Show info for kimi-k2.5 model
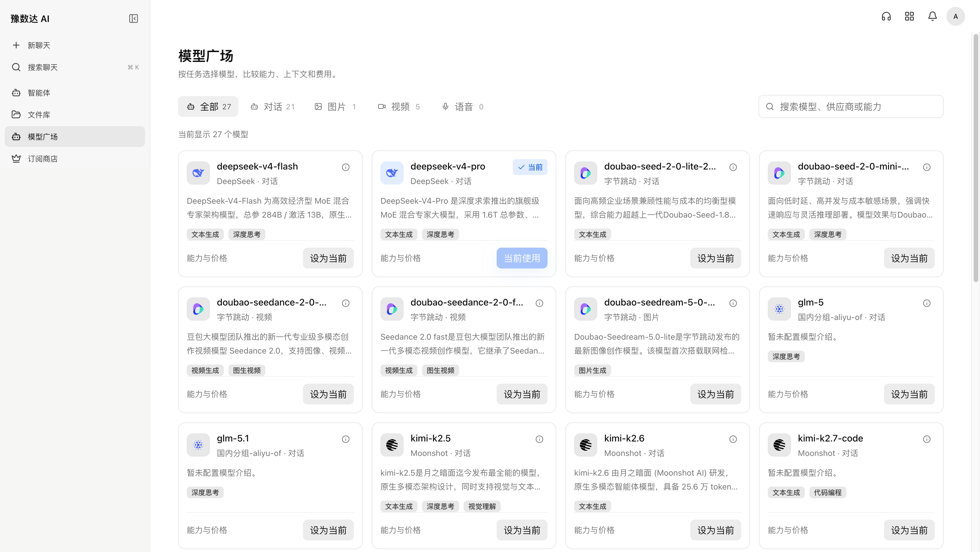 click(x=539, y=439)
